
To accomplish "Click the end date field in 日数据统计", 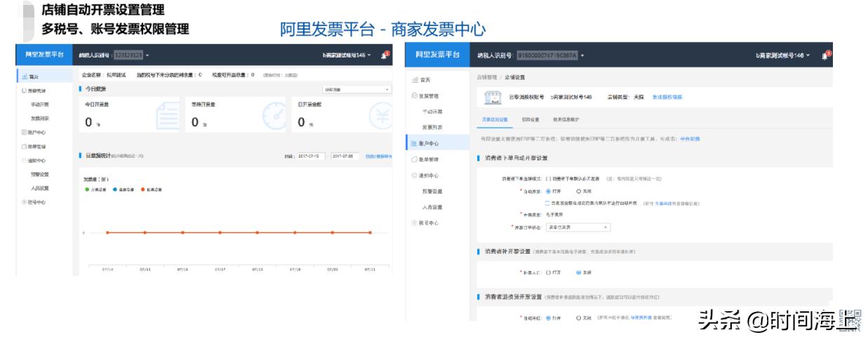I will point(345,156).
